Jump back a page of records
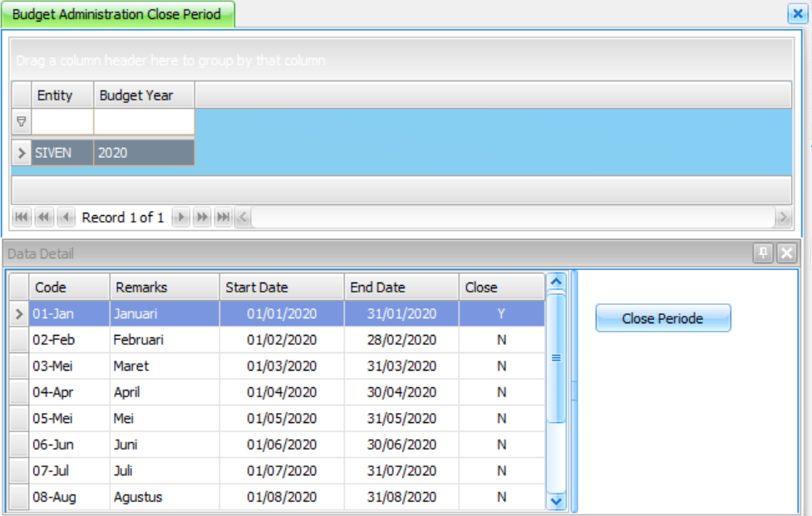Image resolution: width=812 pixels, height=516 pixels. click(x=44, y=218)
